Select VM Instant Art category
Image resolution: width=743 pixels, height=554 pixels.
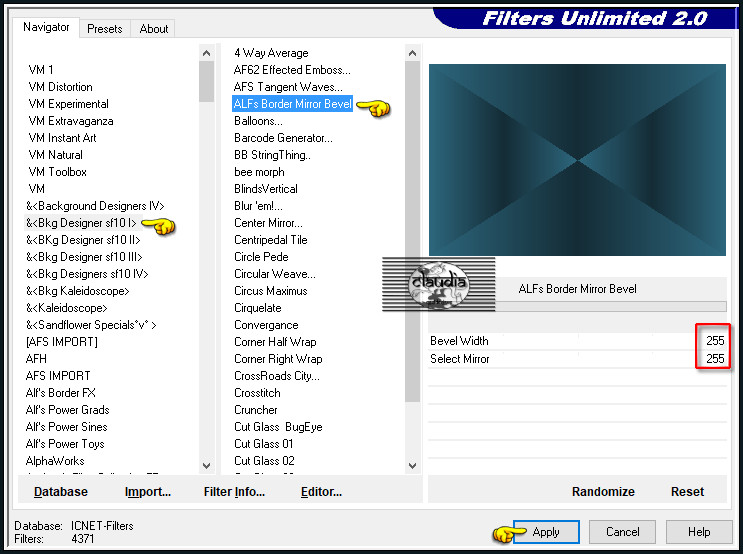click(x=62, y=138)
